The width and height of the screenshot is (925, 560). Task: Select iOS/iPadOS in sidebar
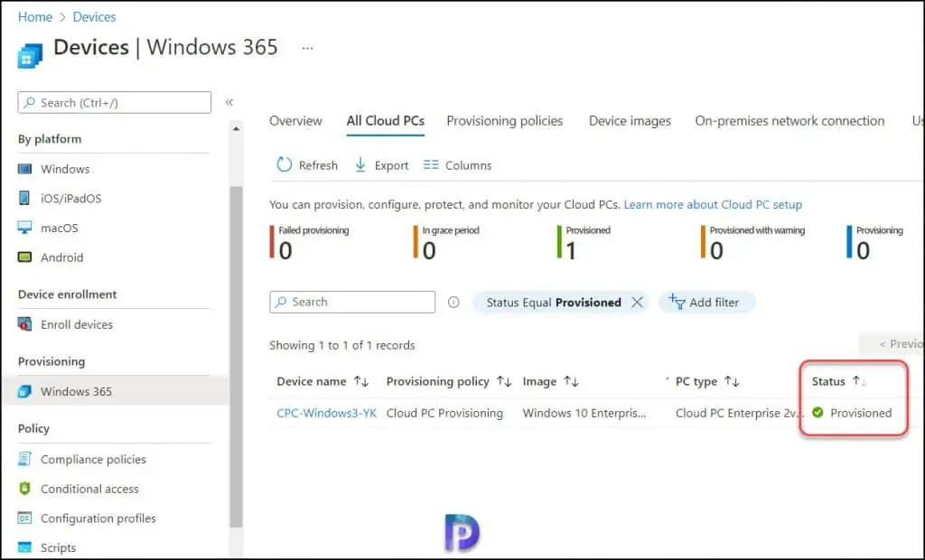pyautogui.click(x=70, y=199)
